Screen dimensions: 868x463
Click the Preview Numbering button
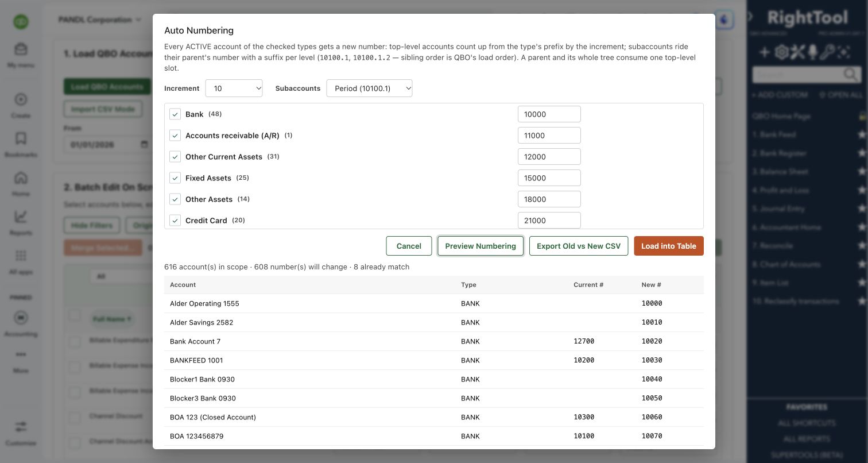(480, 246)
